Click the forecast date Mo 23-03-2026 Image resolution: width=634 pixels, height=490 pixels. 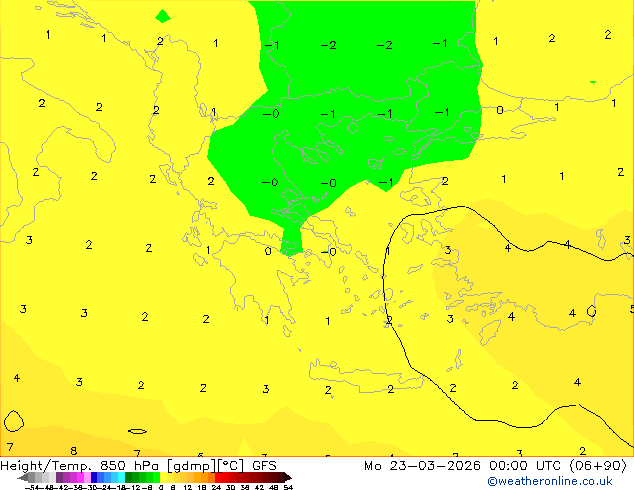coord(423,466)
